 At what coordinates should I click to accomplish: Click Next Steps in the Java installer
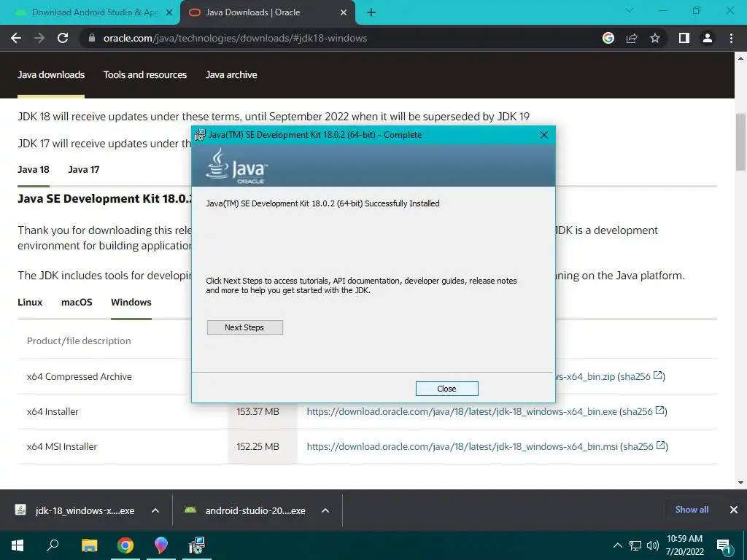pos(245,327)
